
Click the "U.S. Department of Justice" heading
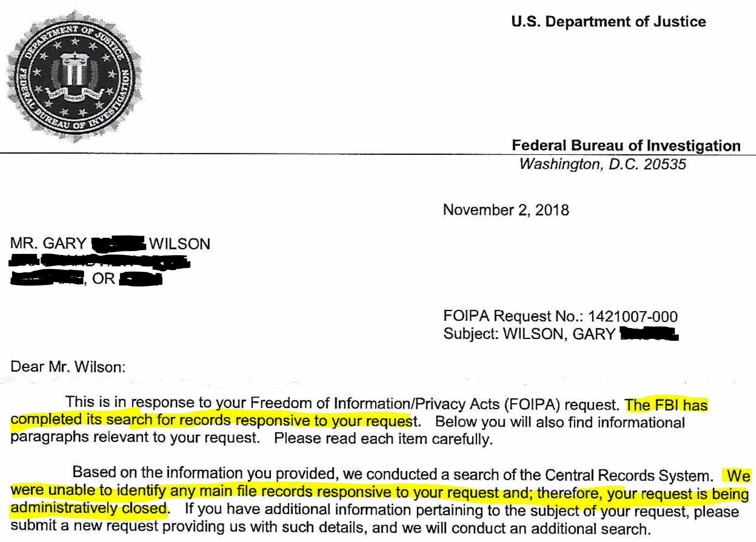608,22
